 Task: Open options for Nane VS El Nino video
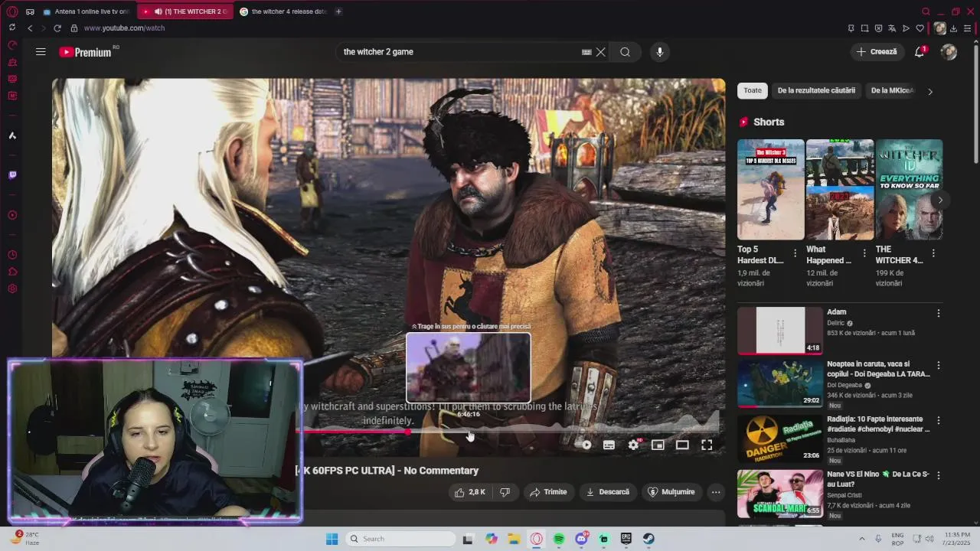[939, 475]
